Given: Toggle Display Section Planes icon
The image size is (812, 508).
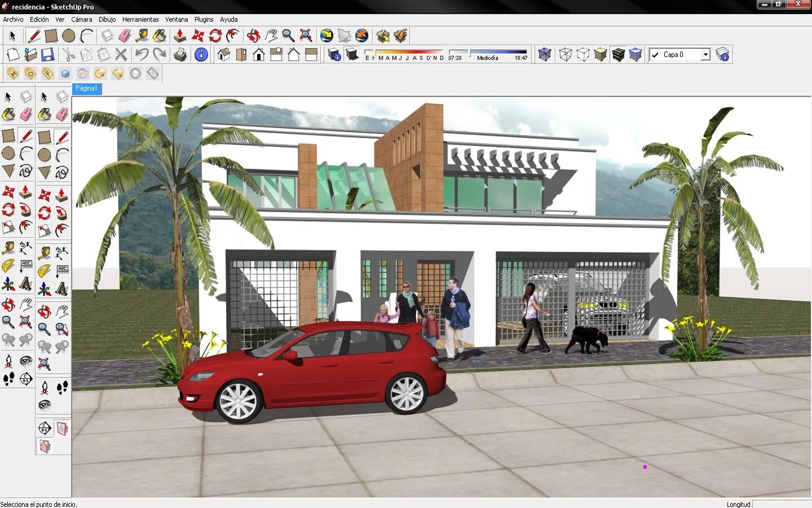Looking at the screenshot, I should (62, 428).
